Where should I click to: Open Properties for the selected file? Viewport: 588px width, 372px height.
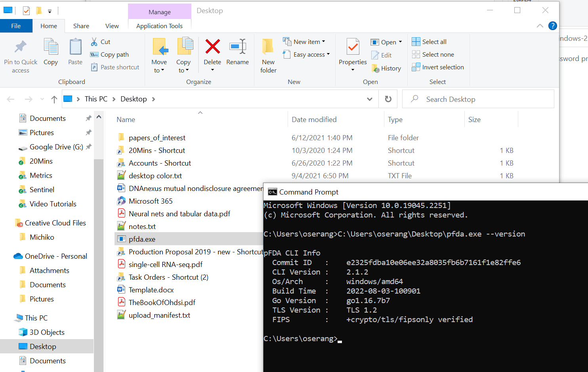[x=353, y=48]
